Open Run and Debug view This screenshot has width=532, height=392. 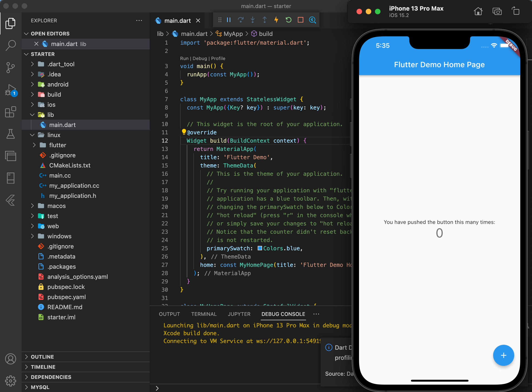tap(10, 90)
